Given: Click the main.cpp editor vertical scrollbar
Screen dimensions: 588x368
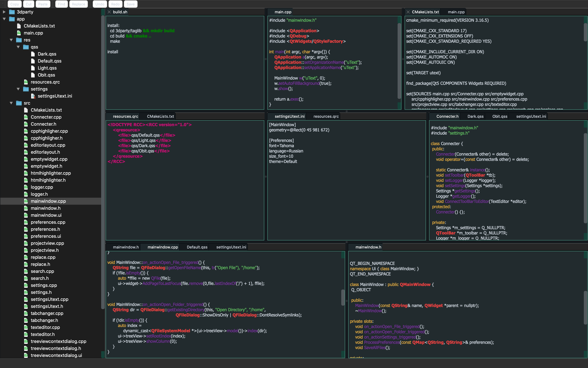Looking at the screenshot, I should coord(399,61).
